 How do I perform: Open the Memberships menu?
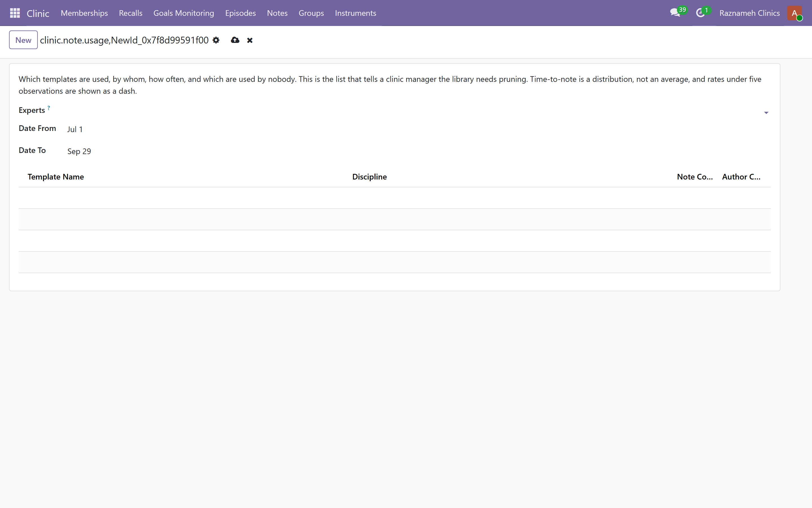(84, 13)
